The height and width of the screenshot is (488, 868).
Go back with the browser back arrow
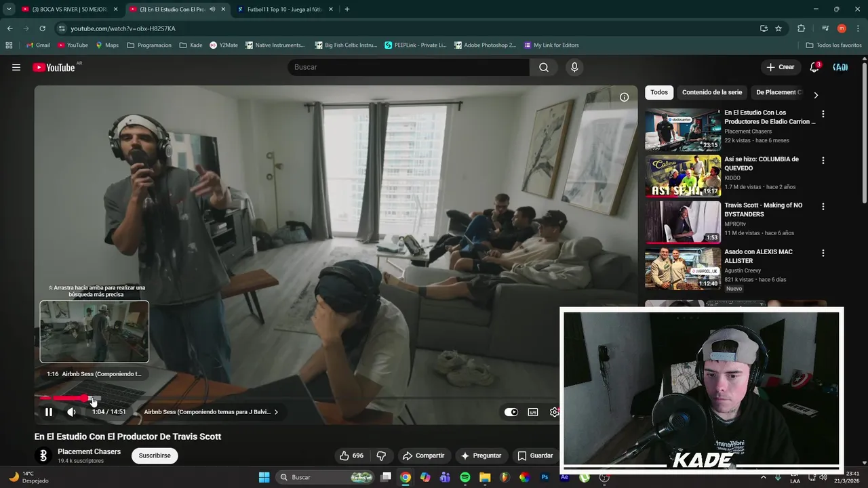click(x=9, y=28)
